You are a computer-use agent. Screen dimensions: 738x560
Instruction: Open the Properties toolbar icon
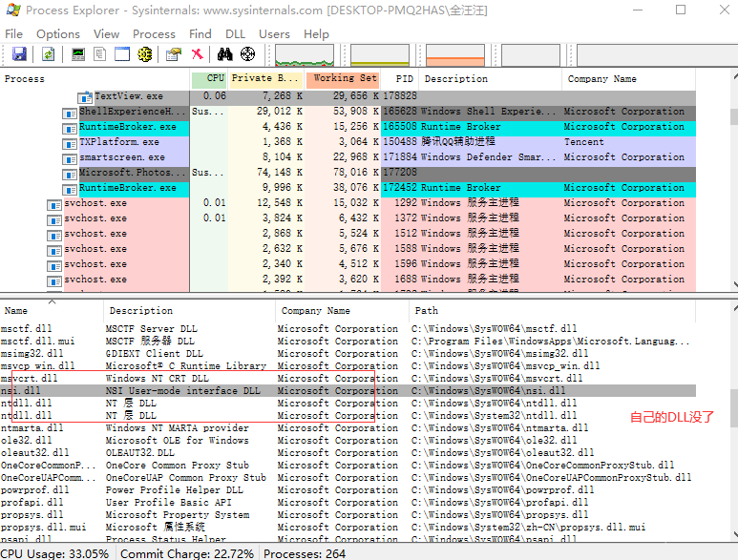[174, 54]
